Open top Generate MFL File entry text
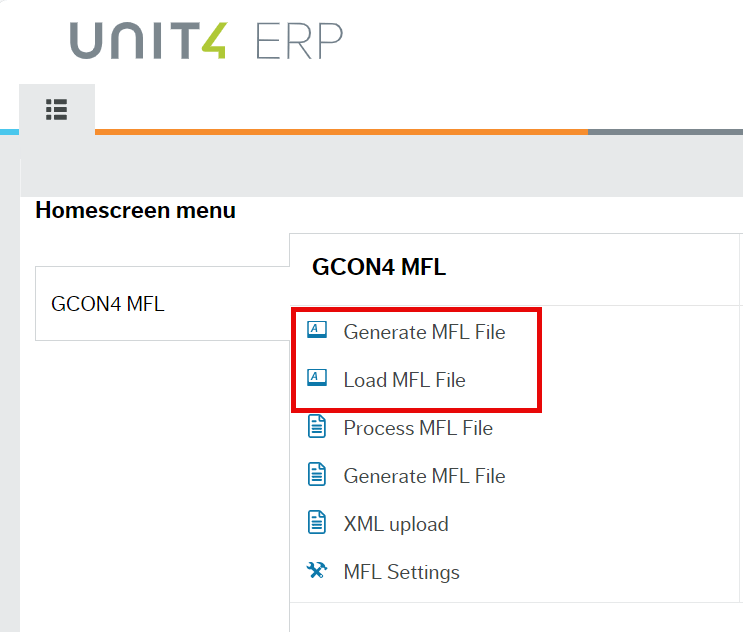This screenshot has height=632, width=743. click(x=424, y=332)
